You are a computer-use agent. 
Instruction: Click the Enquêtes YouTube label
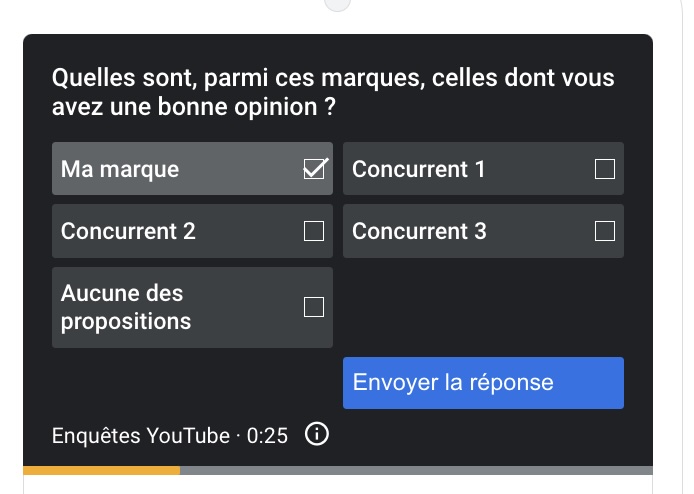click(x=141, y=436)
